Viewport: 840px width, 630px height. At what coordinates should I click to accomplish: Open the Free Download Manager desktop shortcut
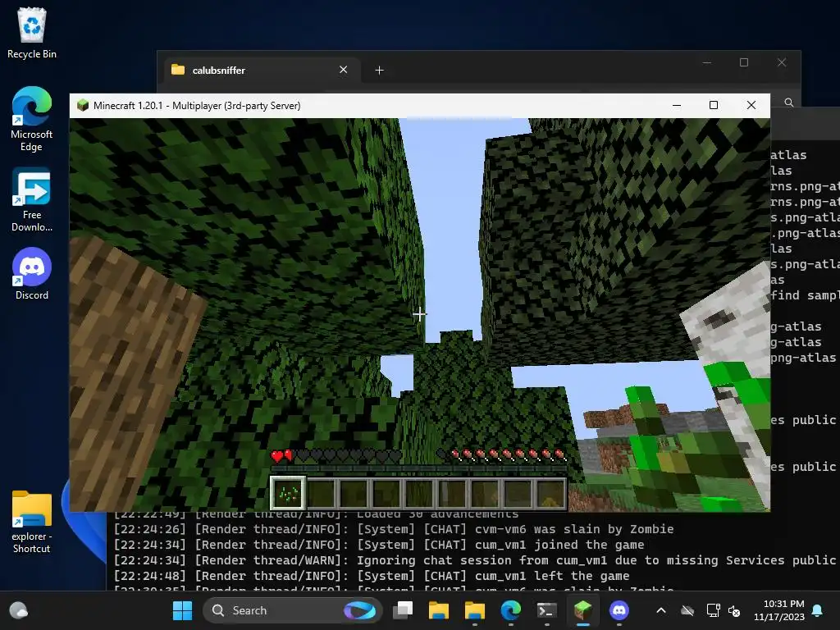[32, 199]
